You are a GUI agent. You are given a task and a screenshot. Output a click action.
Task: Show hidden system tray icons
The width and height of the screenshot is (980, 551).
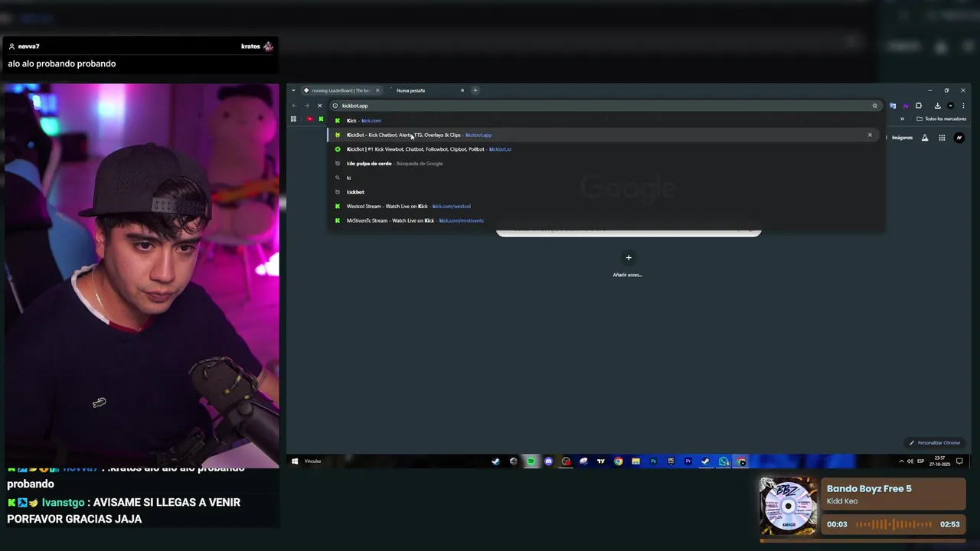[x=901, y=461]
